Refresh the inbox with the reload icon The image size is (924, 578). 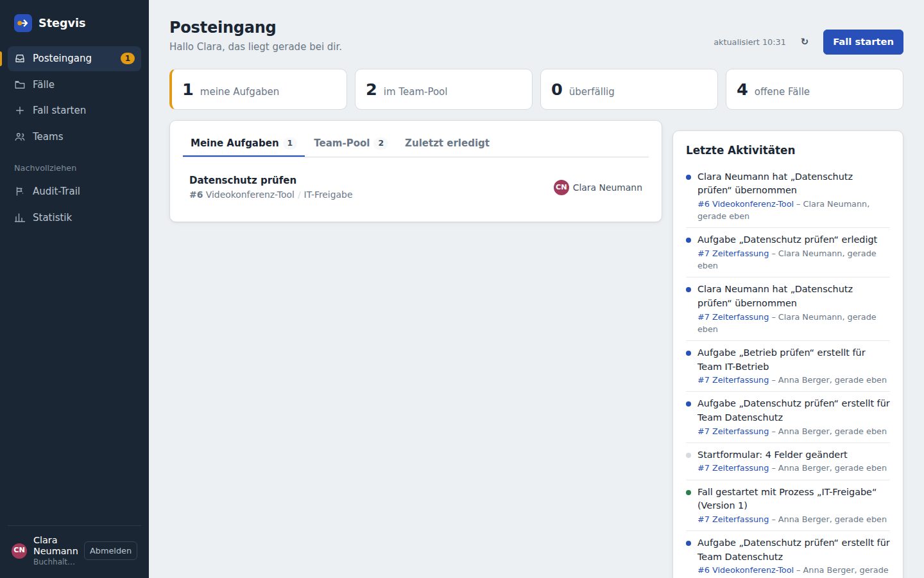pyautogui.click(x=805, y=42)
